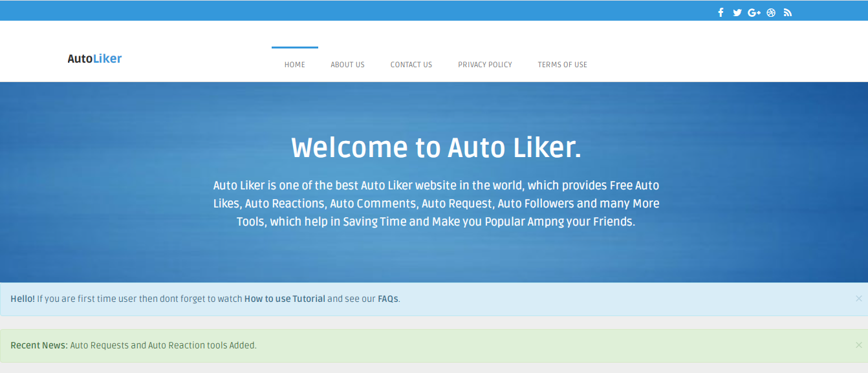Click the Welcome to Auto Liker heading
This screenshot has height=373, width=868.
(436, 148)
